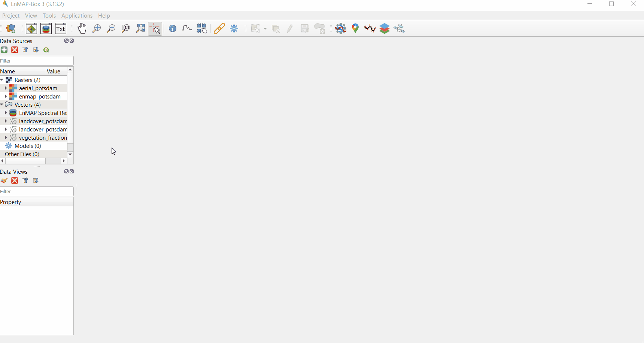The height and width of the screenshot is (343, 644).
Task: Collapse the Vectors (4) group
Action: [x=2, y=104]
